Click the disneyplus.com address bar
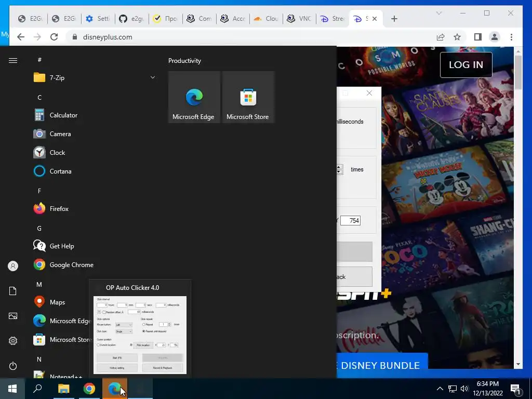This screenshot has height=399, width=532. click(251, 37)
